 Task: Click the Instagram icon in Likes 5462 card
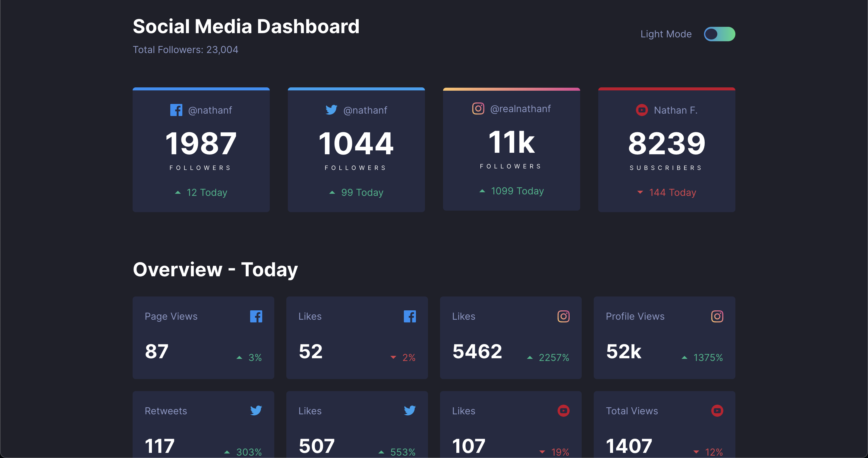click(563, 316)
